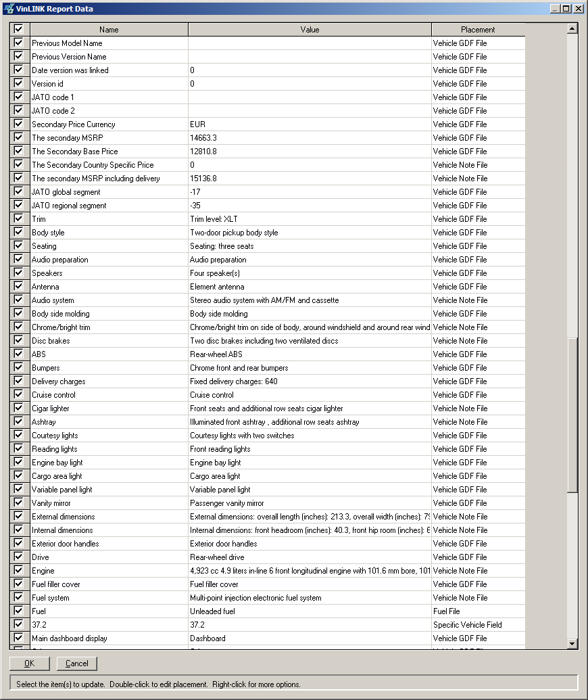The image size is (588, 700).
Task: Select Fuel File placement cell
Action: click(x=478, y=611)
